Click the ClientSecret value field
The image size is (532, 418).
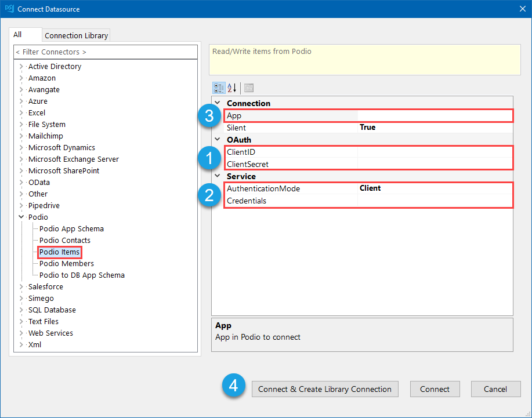click(x=435, y=164)
